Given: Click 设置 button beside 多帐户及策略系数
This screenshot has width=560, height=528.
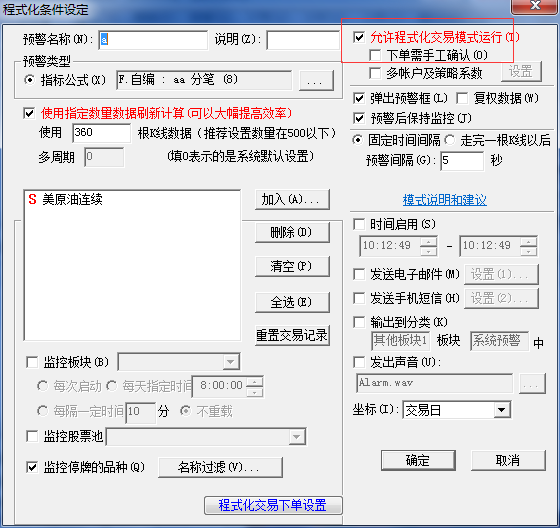Looking at the screenshot, I should (x=521, y=71).
